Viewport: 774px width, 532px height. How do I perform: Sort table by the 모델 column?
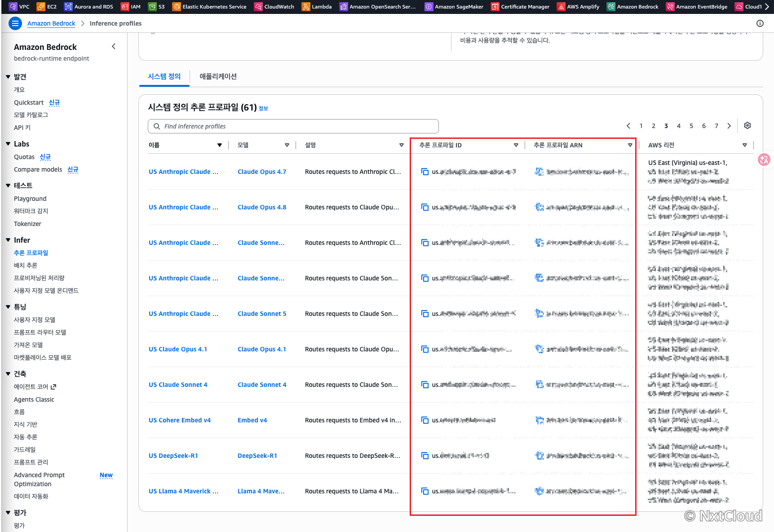point(287,145)
